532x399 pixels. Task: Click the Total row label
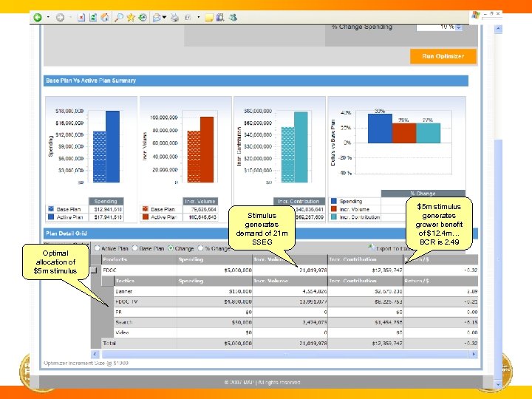coord(109,344)
